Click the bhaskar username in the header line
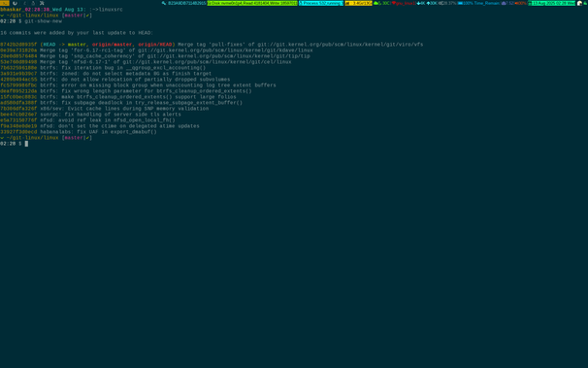Viewport: 588px width, 368px height. tap(11, 10)
